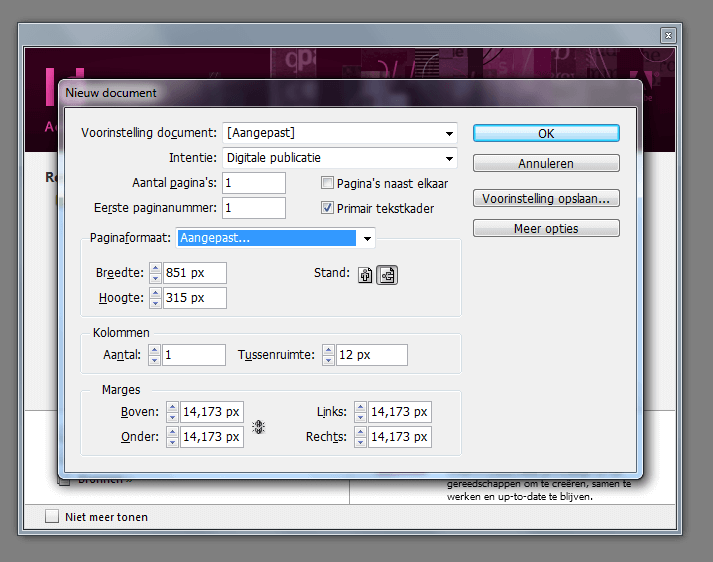The height and width of the screenshot is (562, 713).
Task: Show Meer opties in the dialog
Action: click(x=546, y=228)
